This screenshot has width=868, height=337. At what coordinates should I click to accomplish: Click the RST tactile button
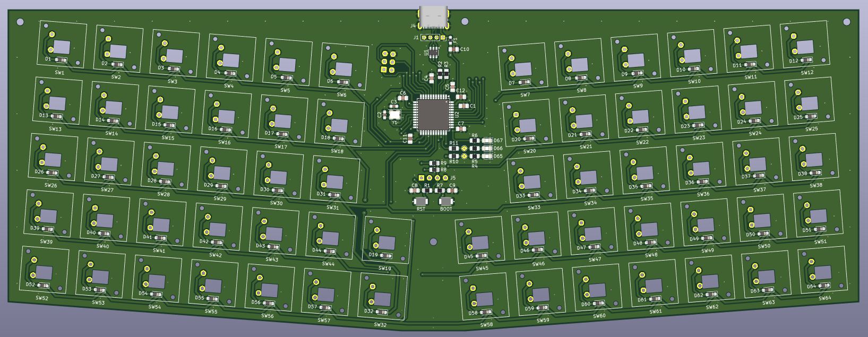pyautogui.click(x=421, y=201)
